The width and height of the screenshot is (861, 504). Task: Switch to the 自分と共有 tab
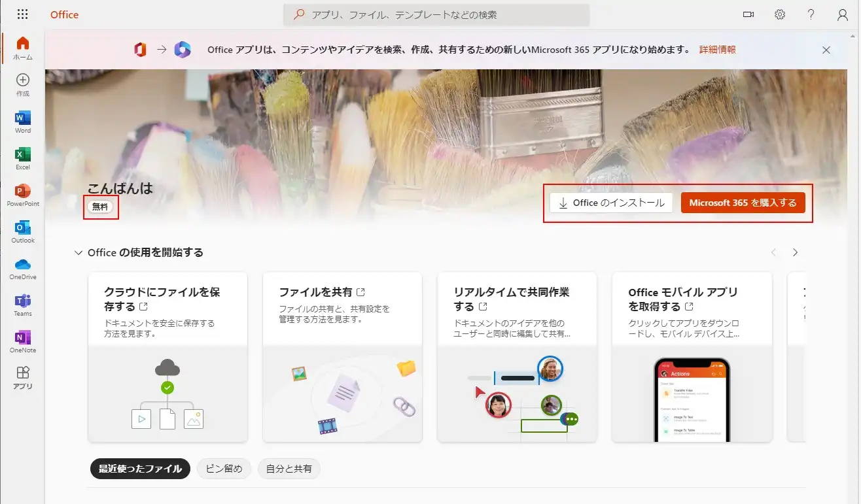(289, 469)
